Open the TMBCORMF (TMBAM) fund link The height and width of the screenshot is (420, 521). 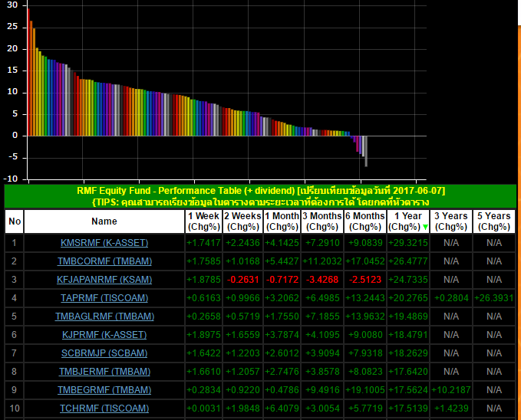tap(104, 261)
